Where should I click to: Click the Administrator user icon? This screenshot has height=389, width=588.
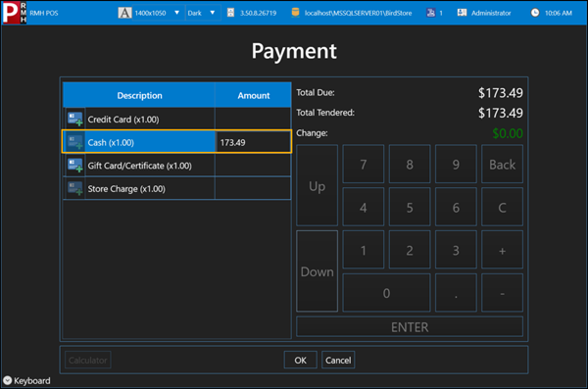pyautogui.click(x=462, y=13)
